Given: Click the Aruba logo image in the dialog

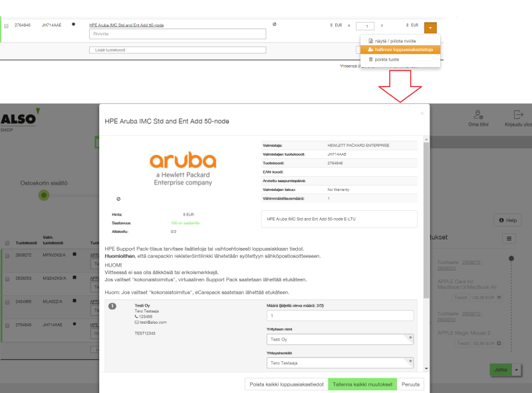Looking at the screenshot, I should click(x=183, y=168).
